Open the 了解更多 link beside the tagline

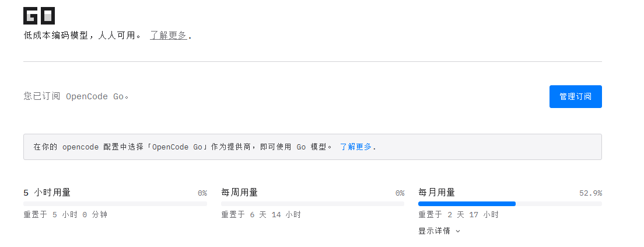169,36
